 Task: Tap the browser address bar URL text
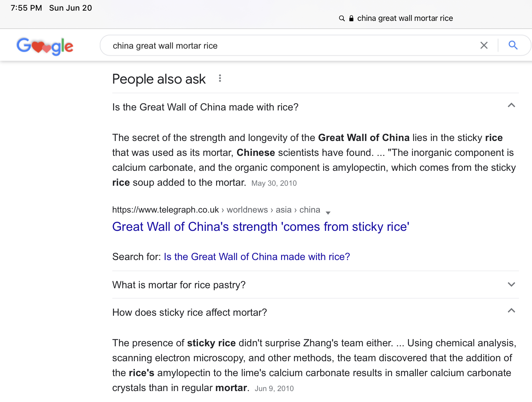pos(405,18)
